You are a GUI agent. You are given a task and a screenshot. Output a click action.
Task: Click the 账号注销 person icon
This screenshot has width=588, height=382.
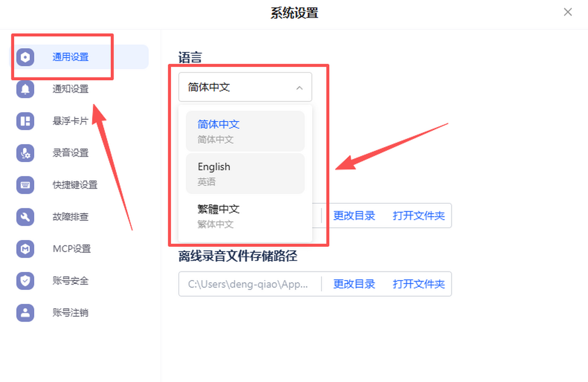25,312
